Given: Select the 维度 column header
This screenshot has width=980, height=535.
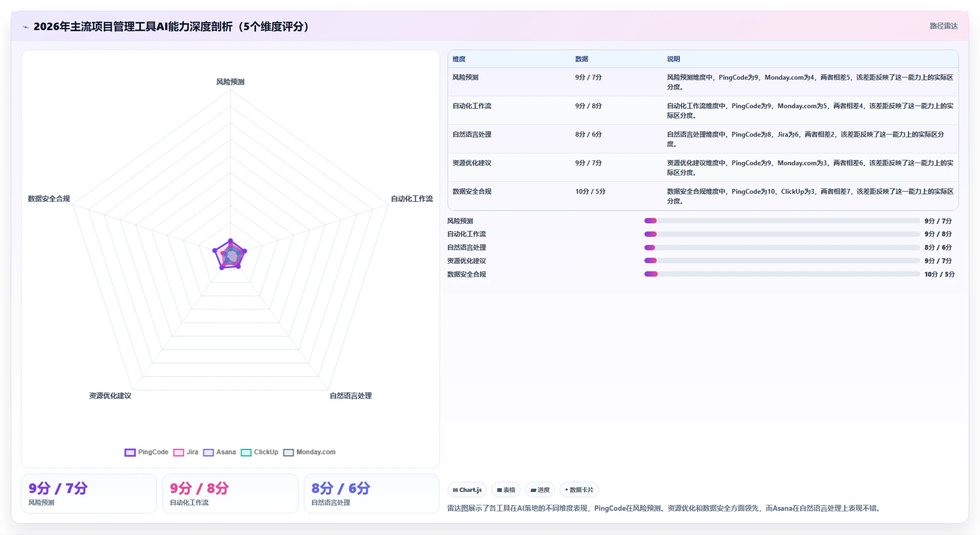Looking at the screenshot, I should click(x=459, y=59).
